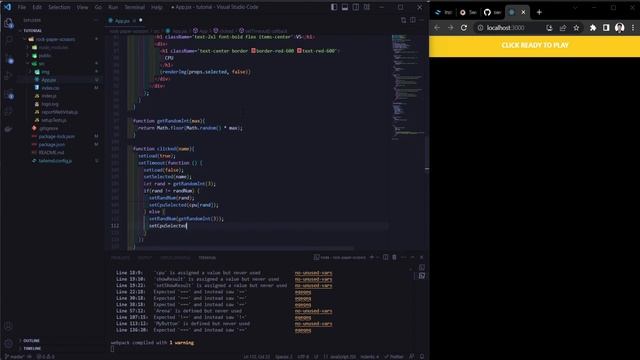640x360 pixels.
Task: Click the notifications bell in status bar
Action: (422, 357)
